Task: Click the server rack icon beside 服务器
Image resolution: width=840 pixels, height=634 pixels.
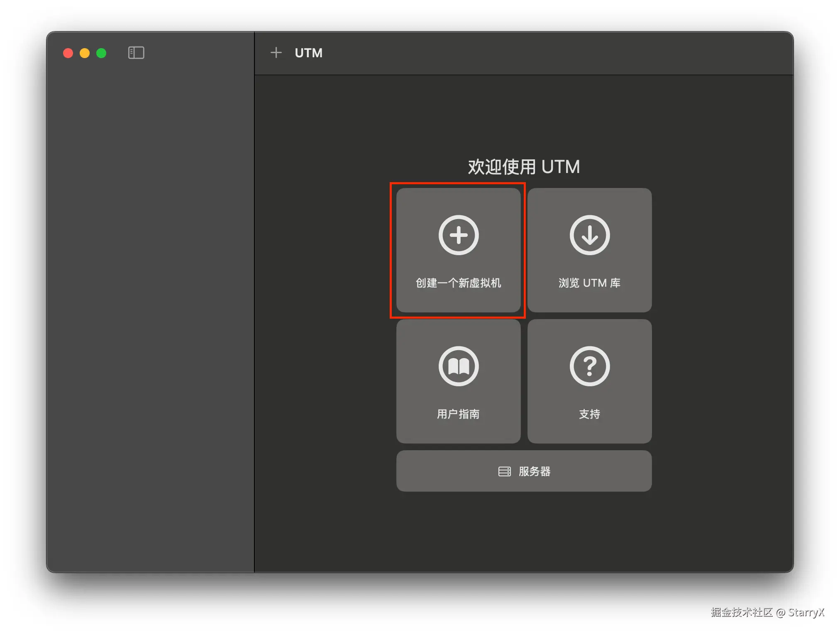Action: [x=504, y=471]
